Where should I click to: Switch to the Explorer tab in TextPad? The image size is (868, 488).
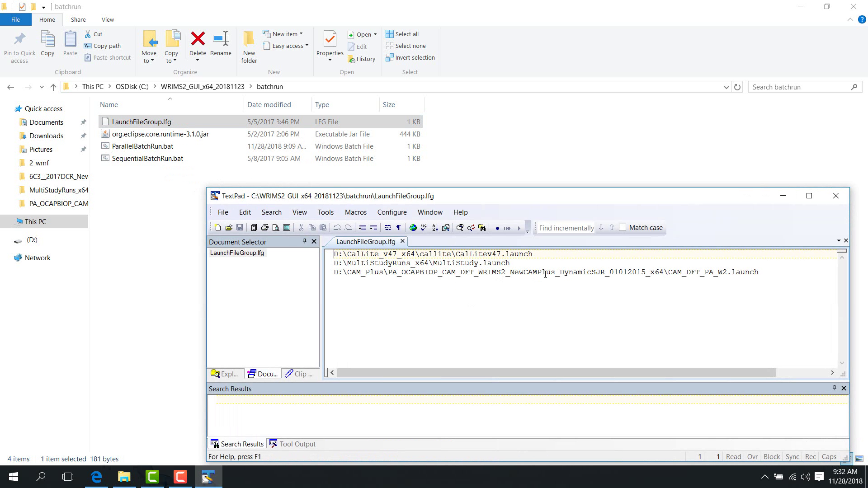coord(225,374)
